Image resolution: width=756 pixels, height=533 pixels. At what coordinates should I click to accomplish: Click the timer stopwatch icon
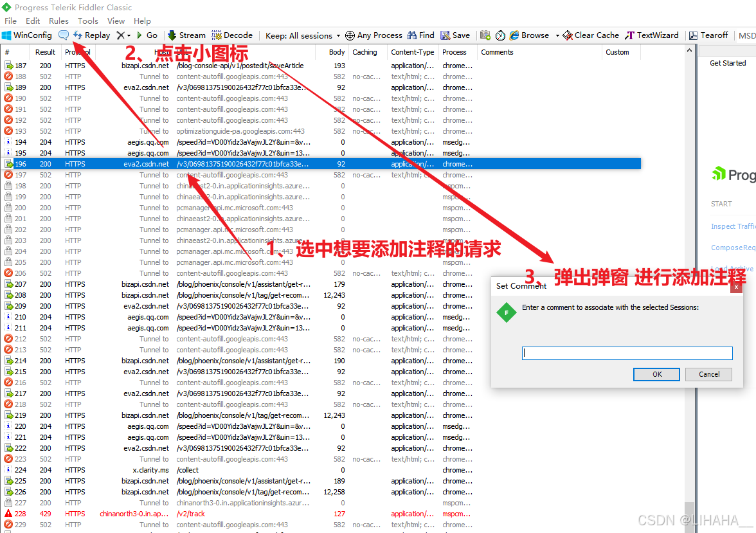500,35
